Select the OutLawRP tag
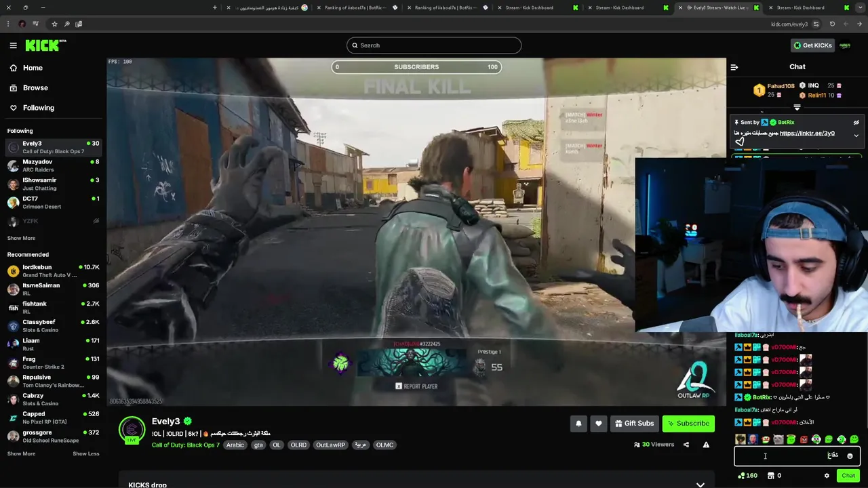This screenshot has height=488, width=868. point(330,445)
